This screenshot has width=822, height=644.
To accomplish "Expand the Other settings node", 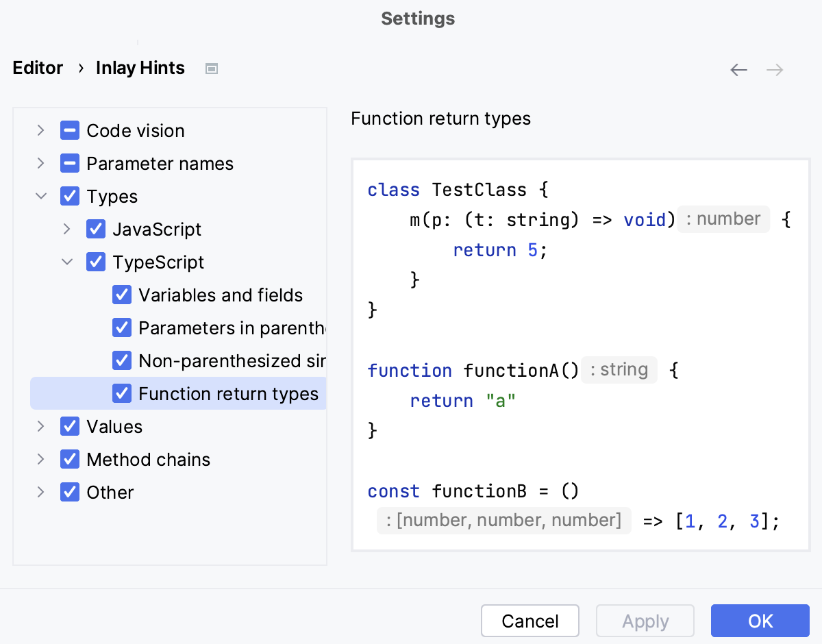I will [x=40, y=492].
